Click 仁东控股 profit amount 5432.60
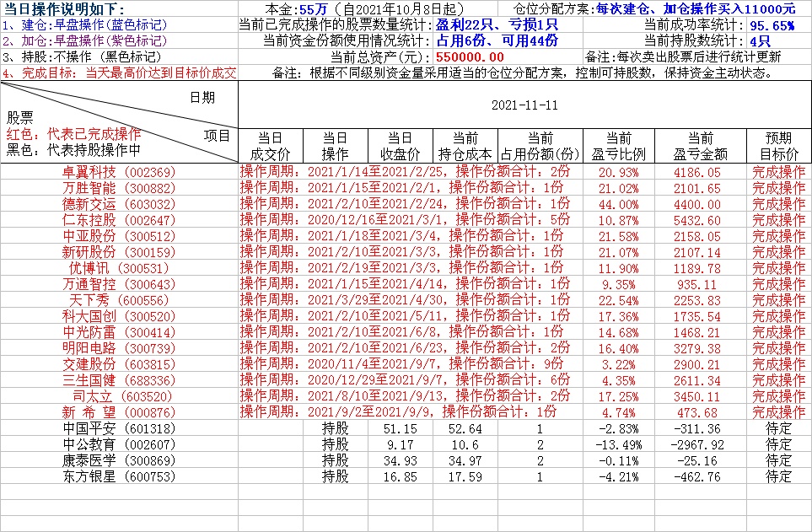 coord(697,221)
